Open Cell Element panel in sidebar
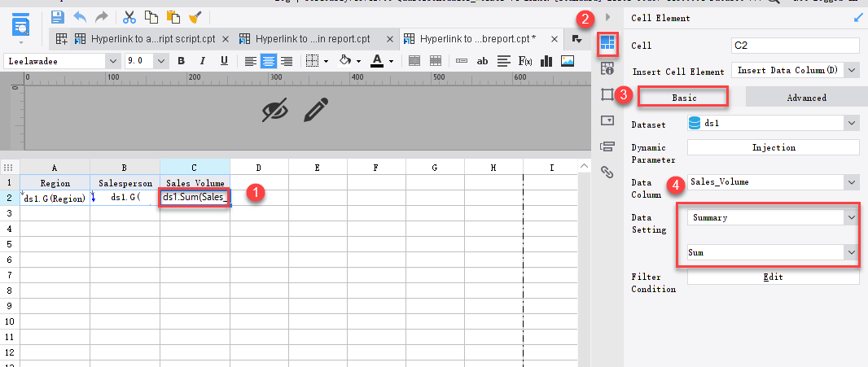This screenshot has height=367, width=868. tap(607, 43)
